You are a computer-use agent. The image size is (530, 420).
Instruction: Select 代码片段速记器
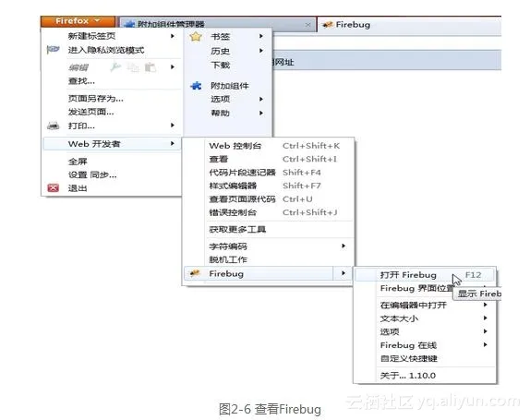(x=269, y=173)
